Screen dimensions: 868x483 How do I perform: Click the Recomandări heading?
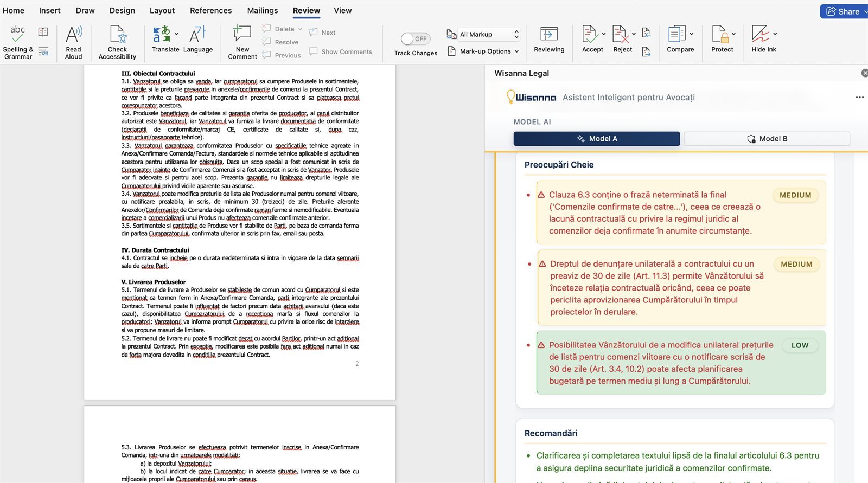coord(551,433)
